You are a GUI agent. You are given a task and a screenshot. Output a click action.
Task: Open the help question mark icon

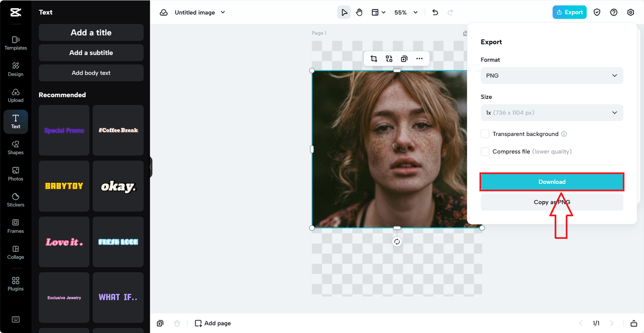pyautogui.click(x=614, y=13)
